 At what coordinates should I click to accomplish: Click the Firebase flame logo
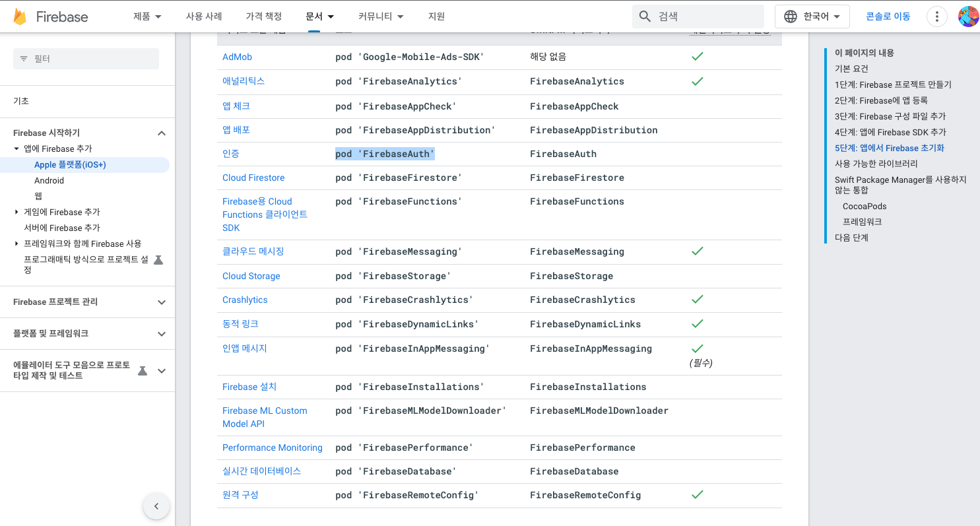(x=21, y=16)
